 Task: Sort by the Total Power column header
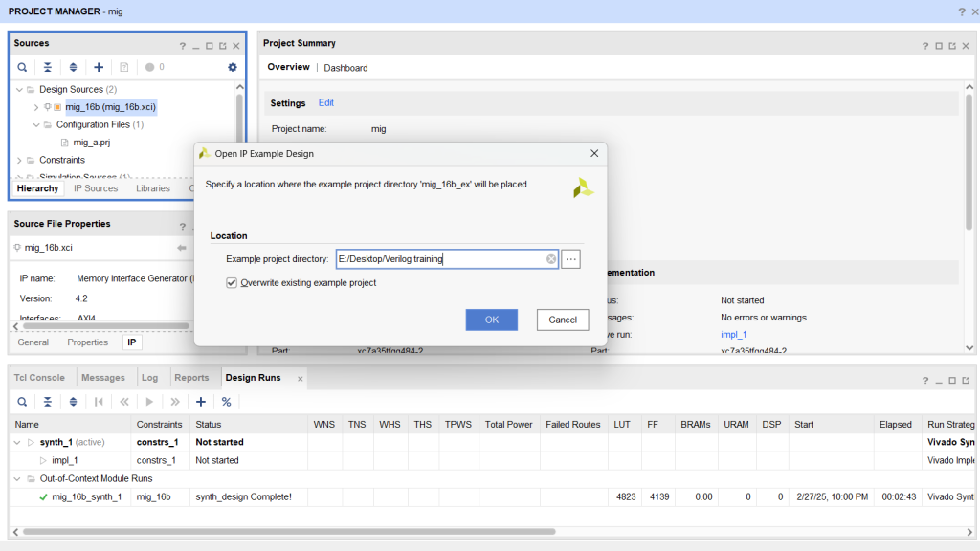pyautogui.click(x=509, y=425)
